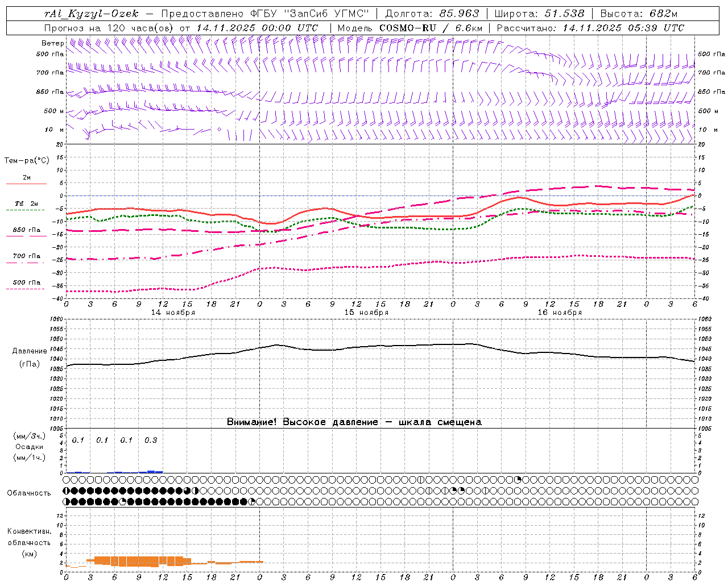The image size is (728, 582).
Task: Click the 16 ноября date label
Action: [x=560, y=313]
